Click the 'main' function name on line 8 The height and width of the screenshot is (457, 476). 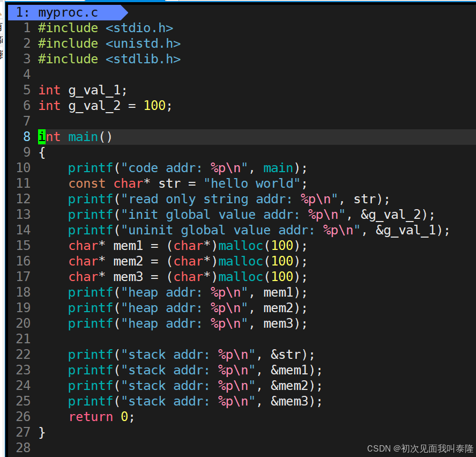tap(83, 137)
